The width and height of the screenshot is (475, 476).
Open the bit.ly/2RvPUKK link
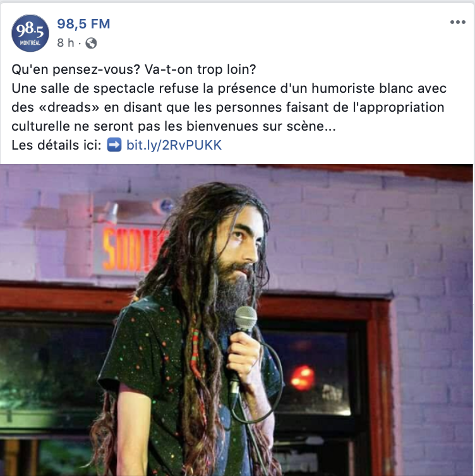coord(174,145)
